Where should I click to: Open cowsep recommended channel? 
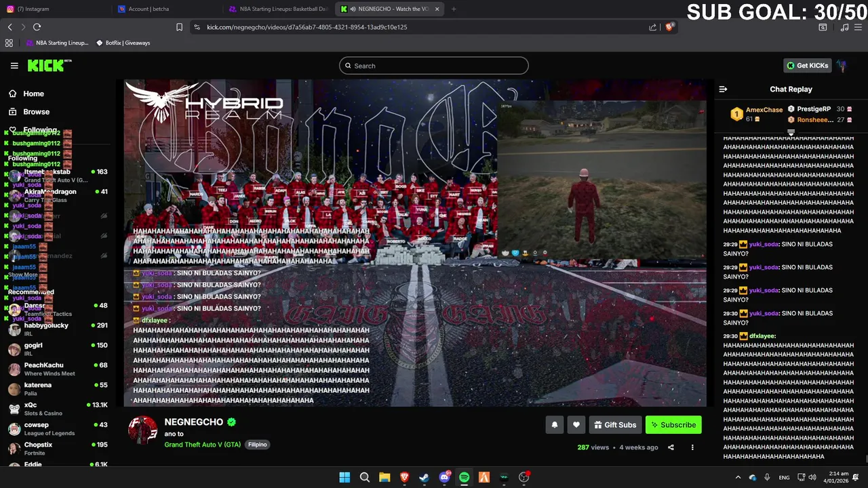[58, 429]
